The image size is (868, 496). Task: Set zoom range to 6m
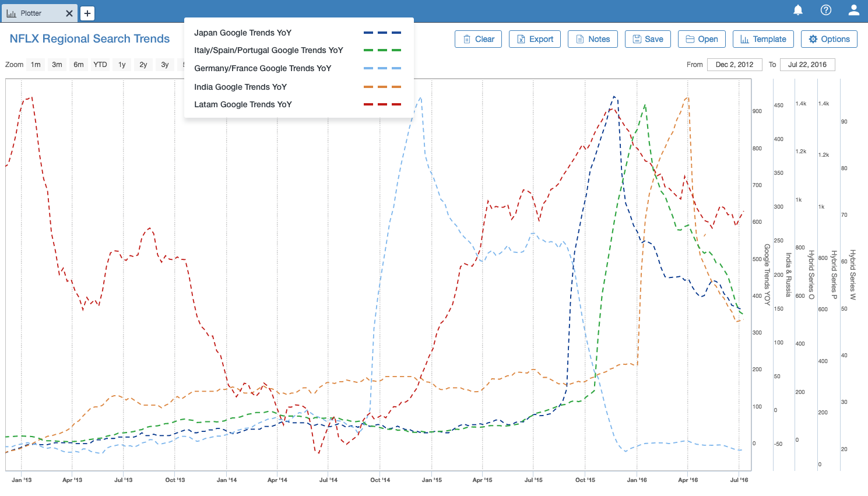coord(79,65)
